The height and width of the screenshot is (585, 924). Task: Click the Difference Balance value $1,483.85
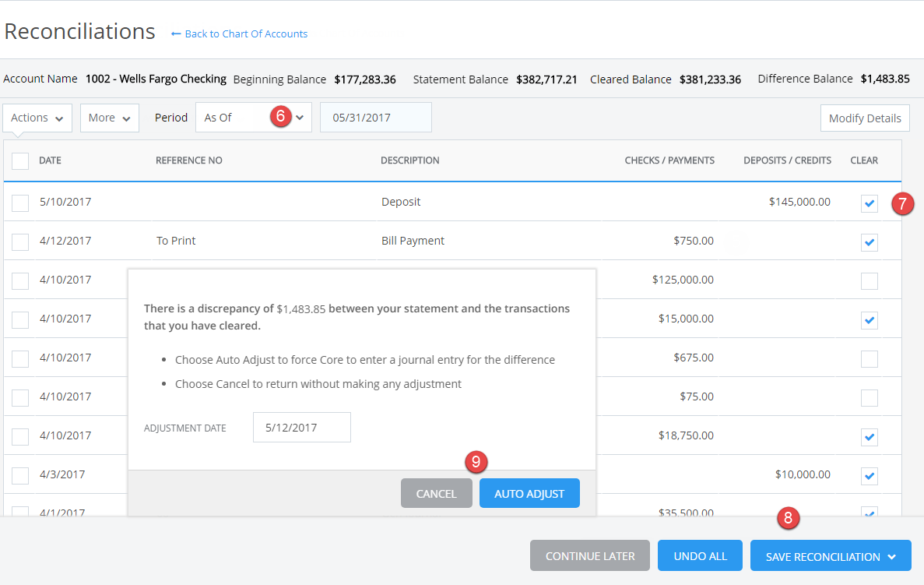point(885,79)
